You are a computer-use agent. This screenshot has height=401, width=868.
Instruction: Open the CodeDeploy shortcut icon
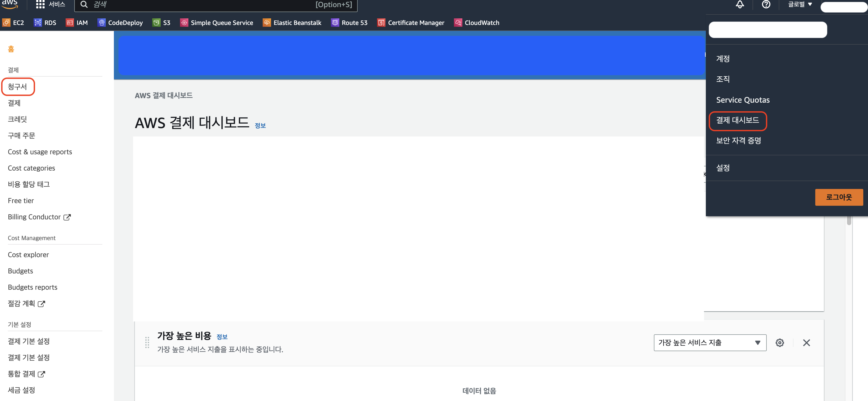[102, 23]
